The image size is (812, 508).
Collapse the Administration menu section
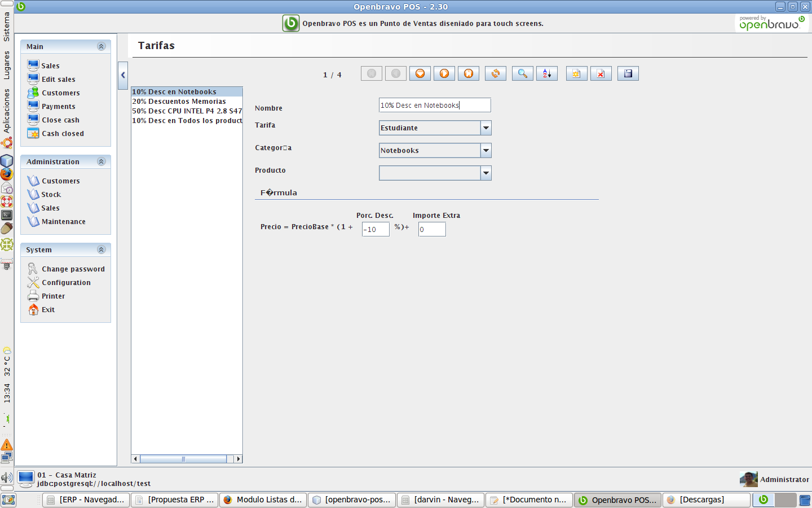click(101, 161)
